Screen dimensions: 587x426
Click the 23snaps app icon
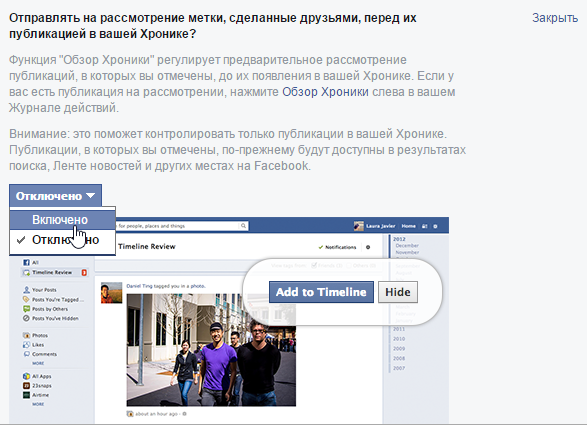(x=26, y=385)
